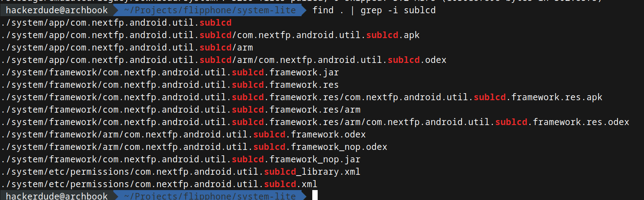Screen dimensions: 644x200
Task: Click the system/app result line ending in sublcd.odex
Action: [223, 60]
